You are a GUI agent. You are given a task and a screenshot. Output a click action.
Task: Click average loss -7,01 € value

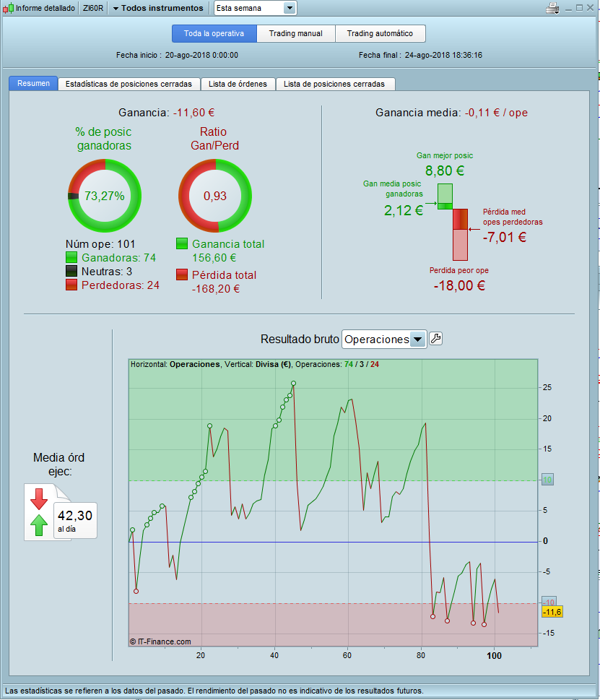[505, 237]
